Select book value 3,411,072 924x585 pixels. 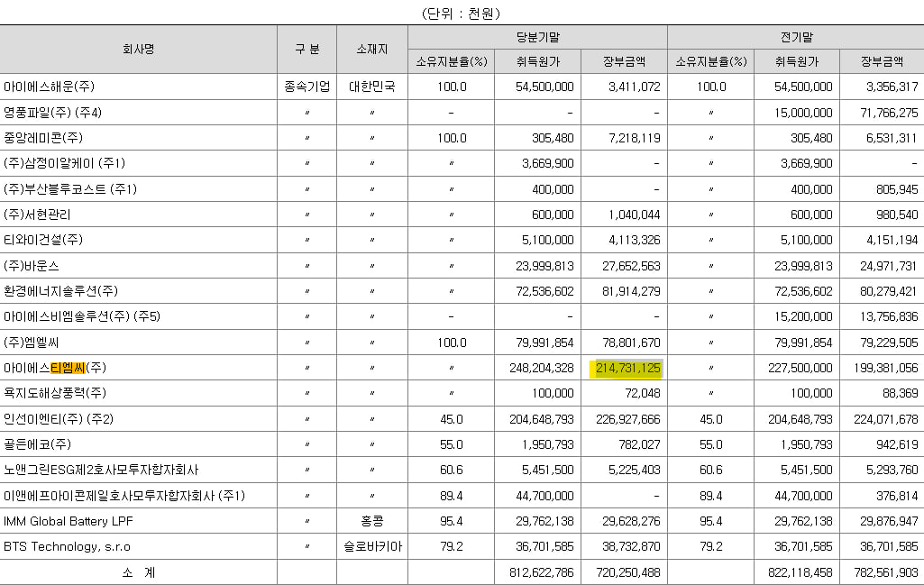pyautogui.click(x=634, y=87)
